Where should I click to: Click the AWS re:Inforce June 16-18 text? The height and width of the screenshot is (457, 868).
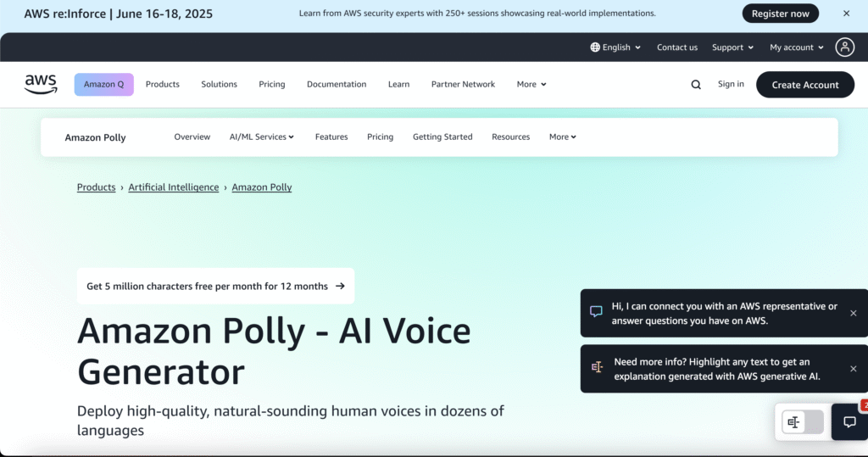tap(118, 14)
